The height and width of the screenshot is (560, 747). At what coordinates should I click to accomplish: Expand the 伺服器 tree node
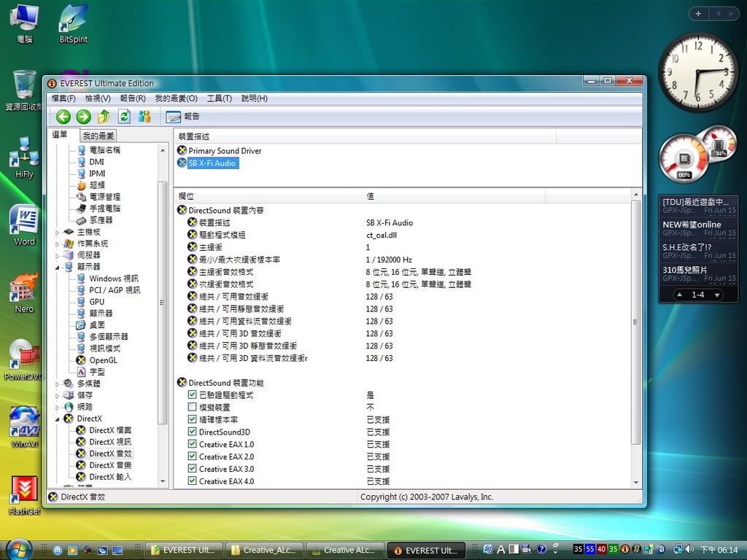[58, 256]
